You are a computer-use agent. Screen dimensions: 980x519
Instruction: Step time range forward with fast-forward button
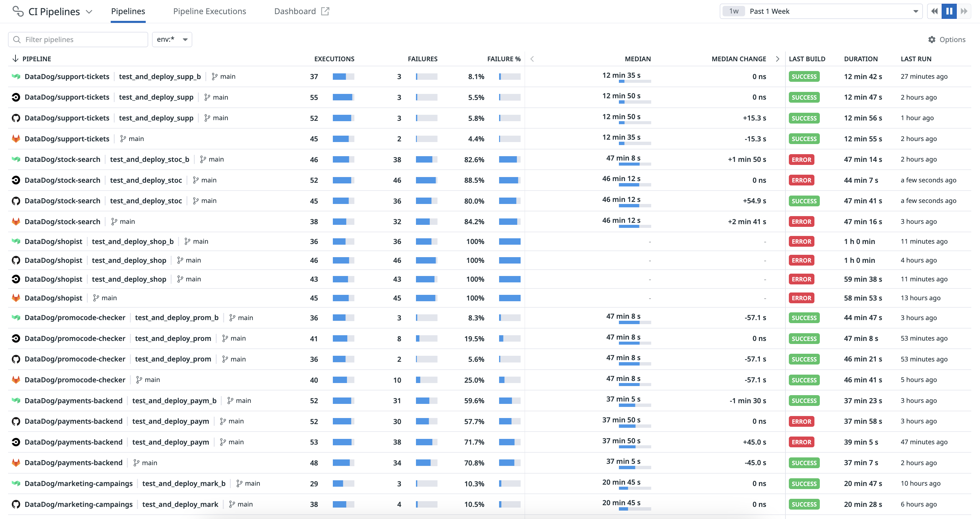click(964, 11)
